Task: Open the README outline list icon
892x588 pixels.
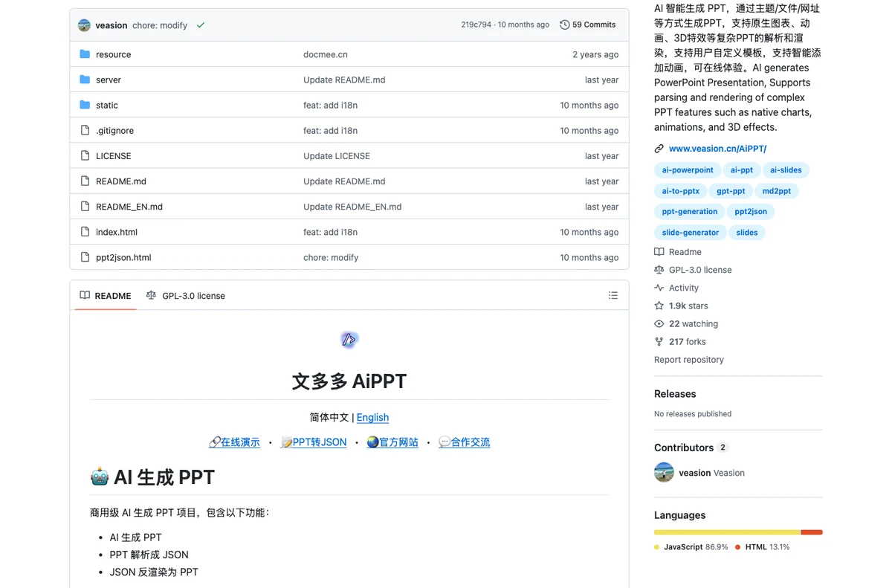Action: tap(613, 295)
